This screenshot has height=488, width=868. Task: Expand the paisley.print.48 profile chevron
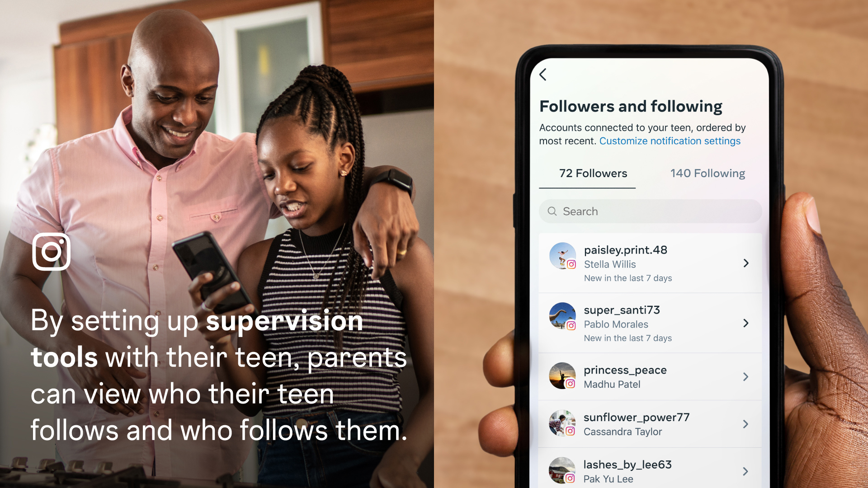point(746,262)
